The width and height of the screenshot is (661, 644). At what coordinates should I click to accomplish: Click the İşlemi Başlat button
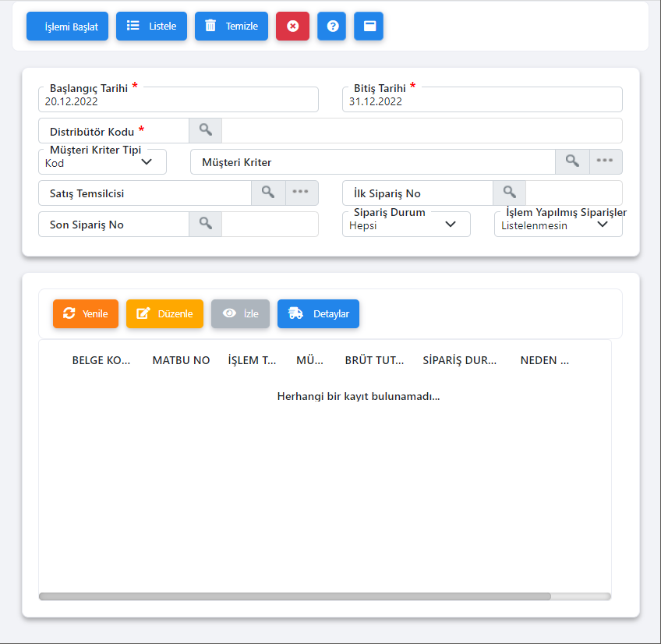click(68, 27)
